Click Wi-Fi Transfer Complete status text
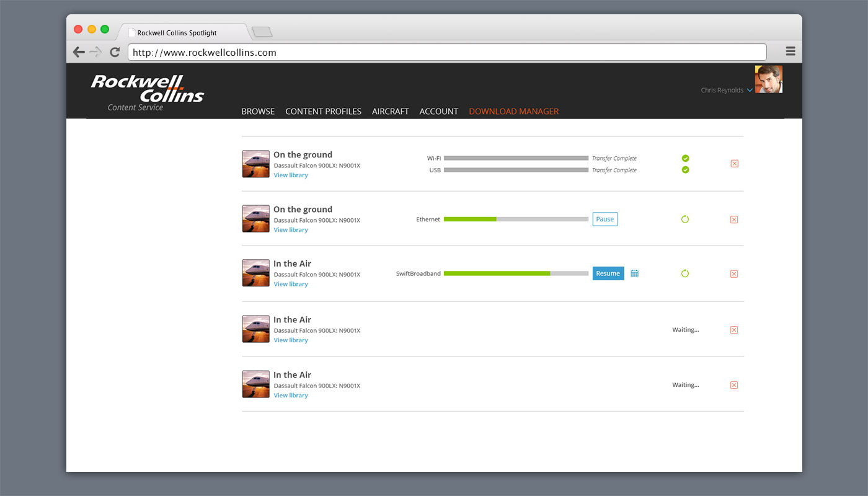Image resolution: width=868 pixels, height=496 pixels. (614, 159)
